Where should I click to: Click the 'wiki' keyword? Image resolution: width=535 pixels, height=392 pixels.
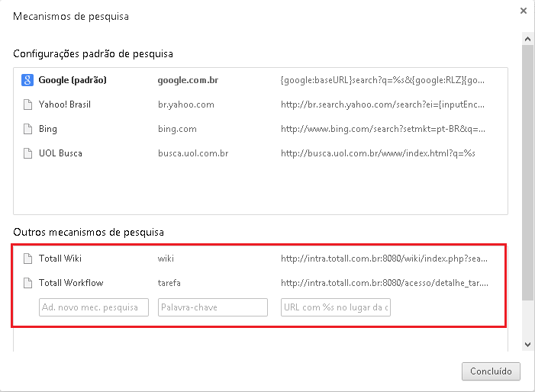click(166, 259)
